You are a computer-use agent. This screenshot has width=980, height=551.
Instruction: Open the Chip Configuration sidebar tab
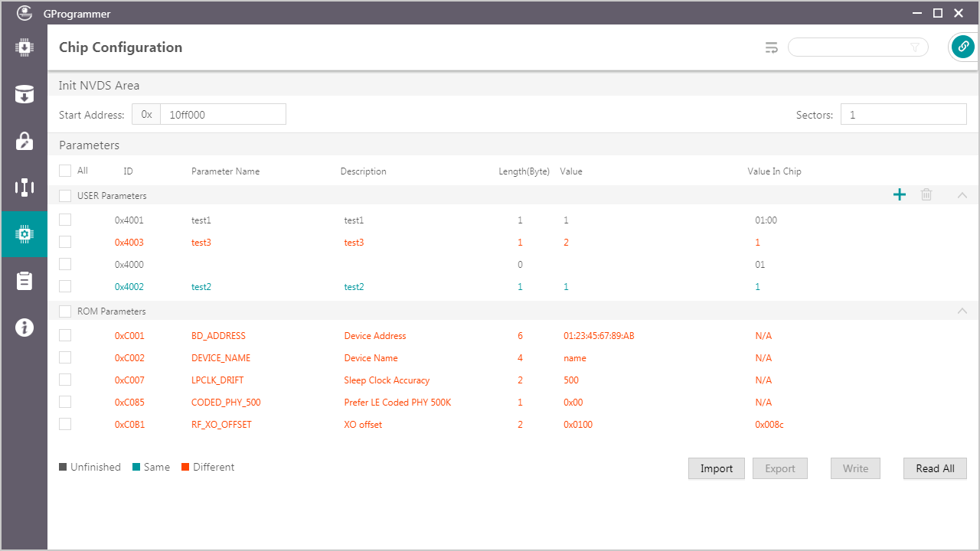(24, 234)
